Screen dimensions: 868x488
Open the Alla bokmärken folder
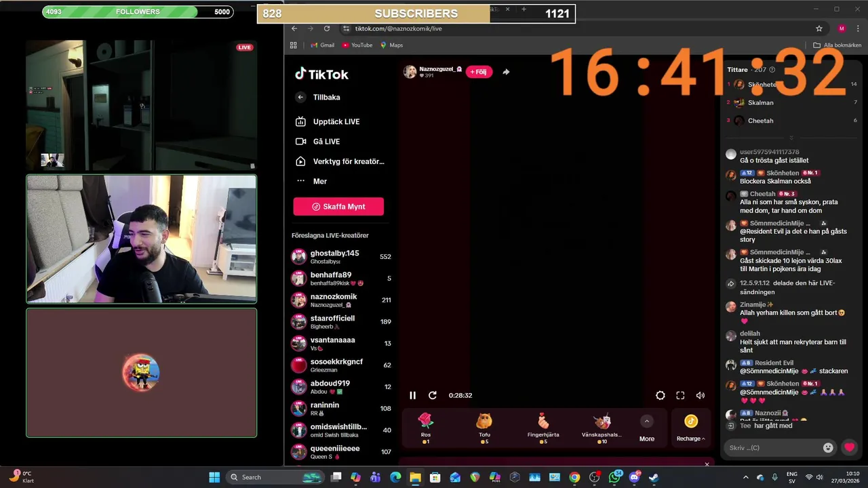tap(837, 45)
